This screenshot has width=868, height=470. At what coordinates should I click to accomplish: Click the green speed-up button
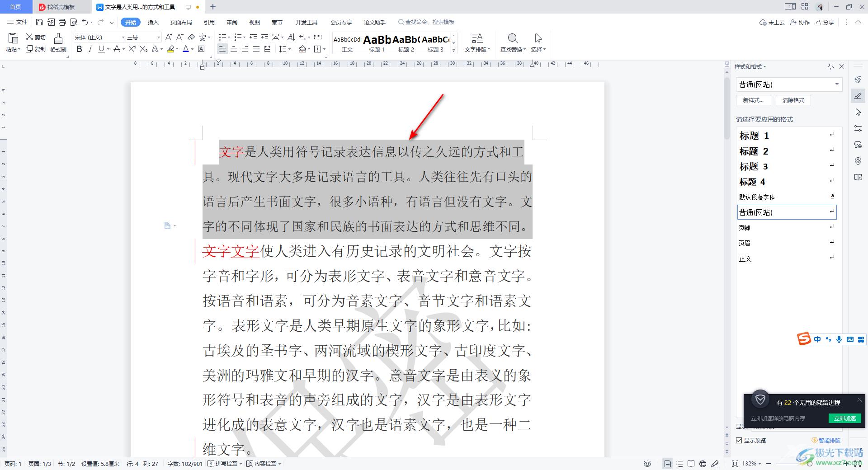coord(844,418)
